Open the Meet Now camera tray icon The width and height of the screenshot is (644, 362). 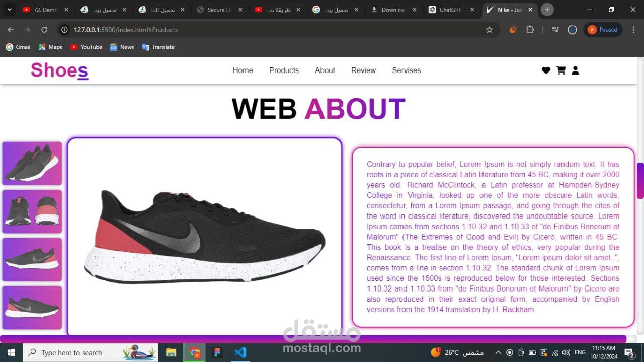point(521,352)
